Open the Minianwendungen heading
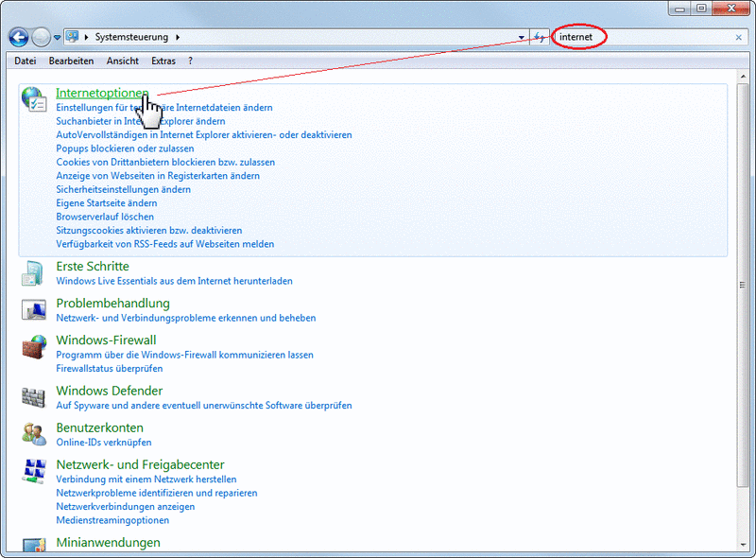This screenshot has height=558, width=756. click(108, 543)
